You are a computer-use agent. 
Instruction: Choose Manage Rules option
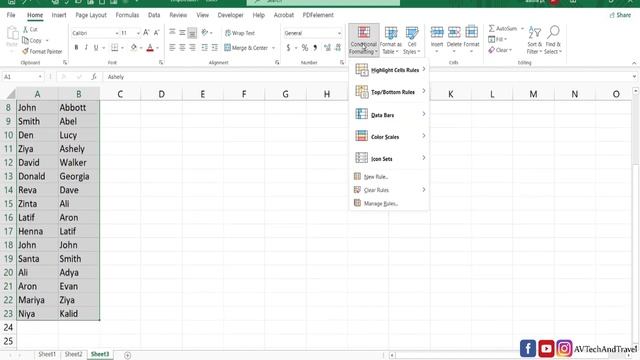point(389,203)
